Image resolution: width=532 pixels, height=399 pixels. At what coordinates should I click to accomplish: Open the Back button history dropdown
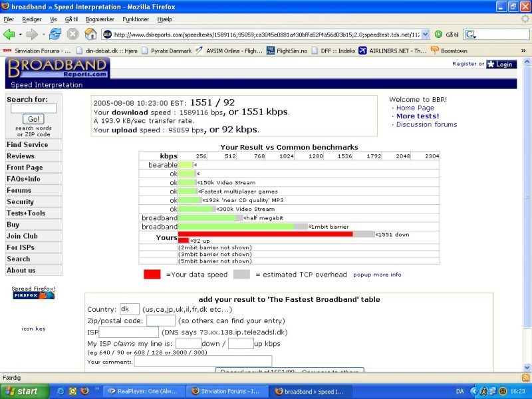pos(20,34)
